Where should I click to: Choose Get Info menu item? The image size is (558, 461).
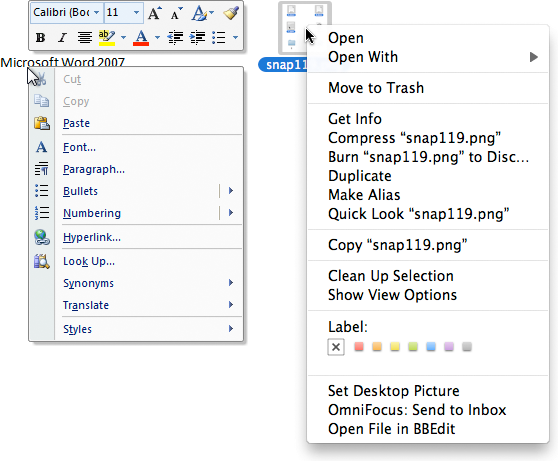[354, 119]
